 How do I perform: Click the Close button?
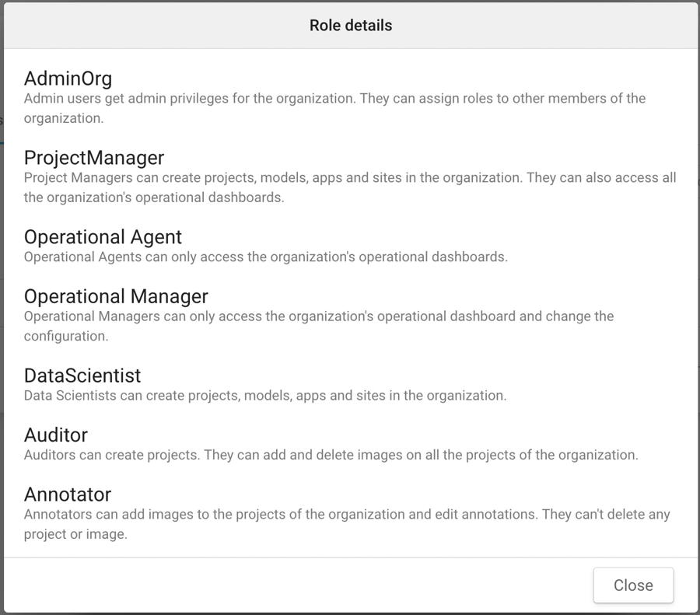click(633, 585)
